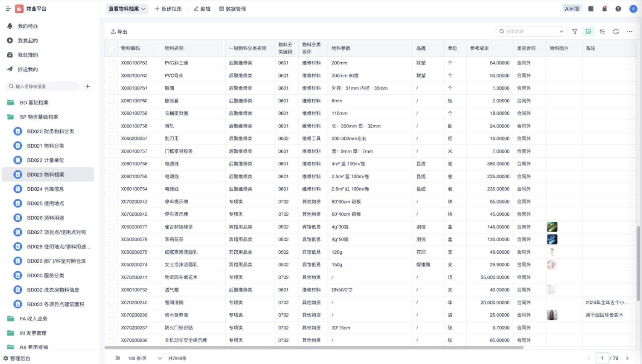Click the 编辑 button
Screen dimensions: 642x364
click(202, 8)
